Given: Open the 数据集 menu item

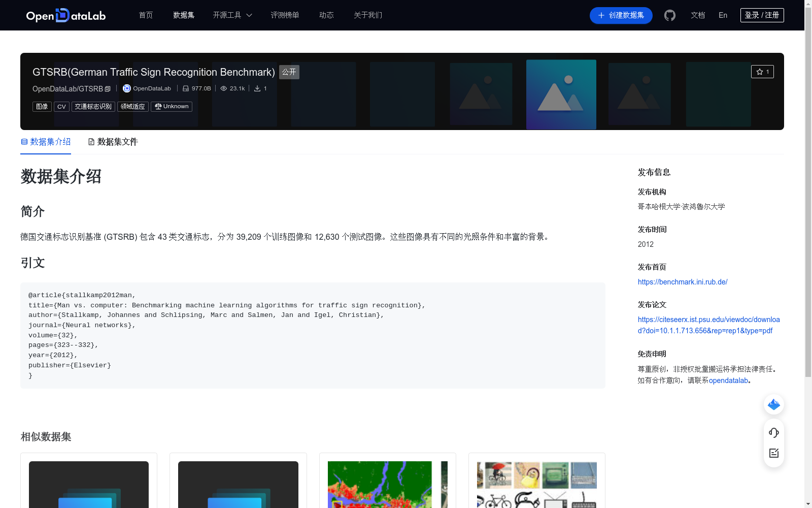Looking at the screenshot, I should [184, 15].
